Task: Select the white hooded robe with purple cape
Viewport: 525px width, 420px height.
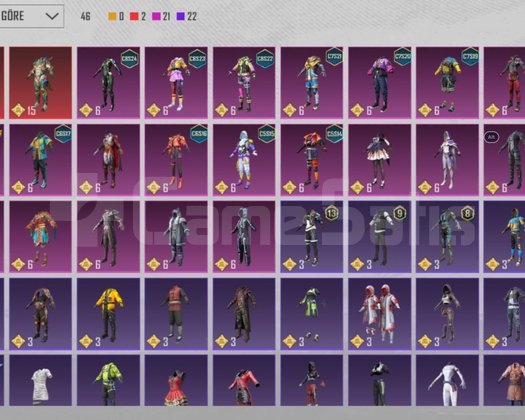Action: 447,160
